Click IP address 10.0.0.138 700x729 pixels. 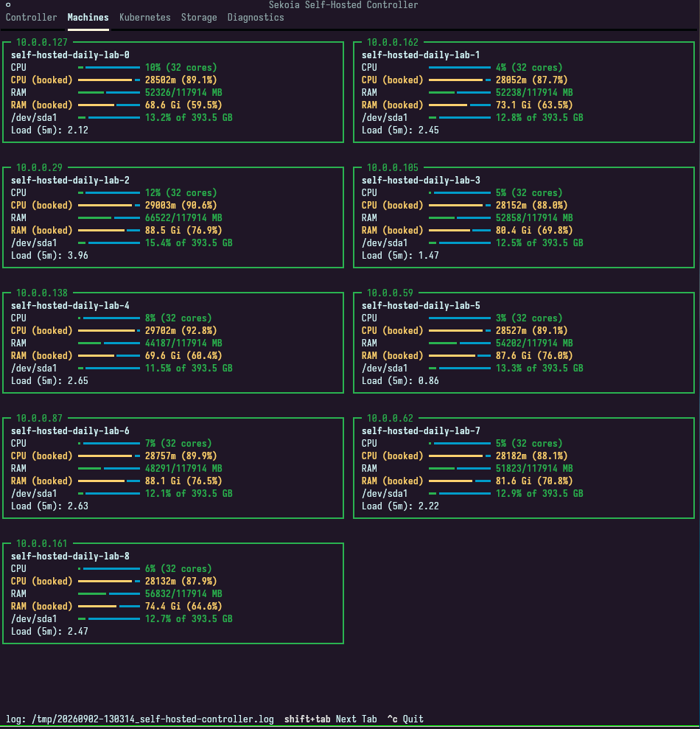(x=42, y=293)
